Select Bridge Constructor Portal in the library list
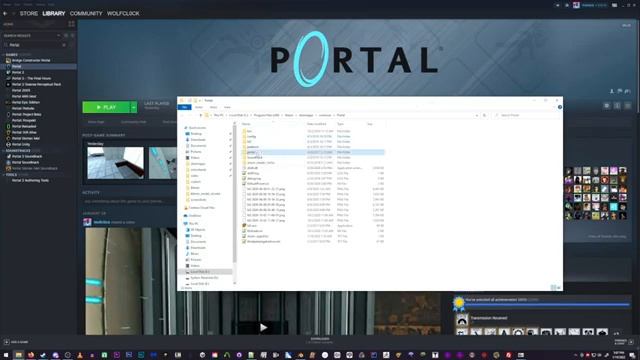This screenshot has width=640, height=360. point(31,60)
